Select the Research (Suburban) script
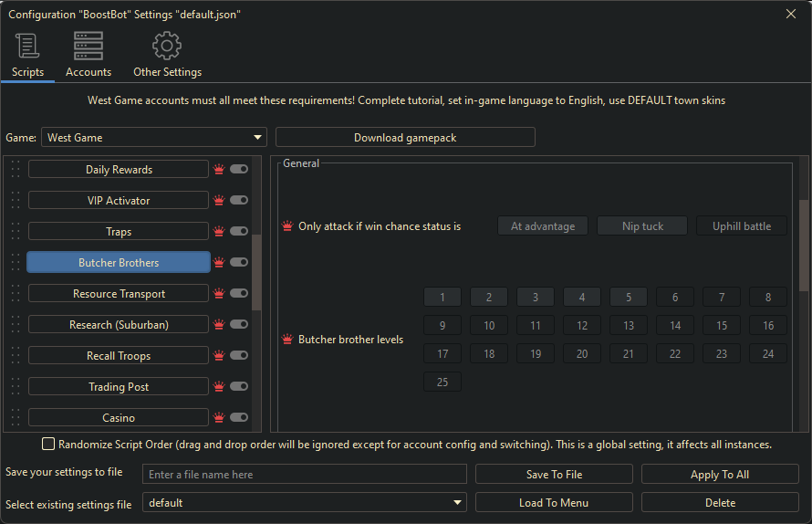This screenshot has width=812, height=524. [x=119, y=325]
